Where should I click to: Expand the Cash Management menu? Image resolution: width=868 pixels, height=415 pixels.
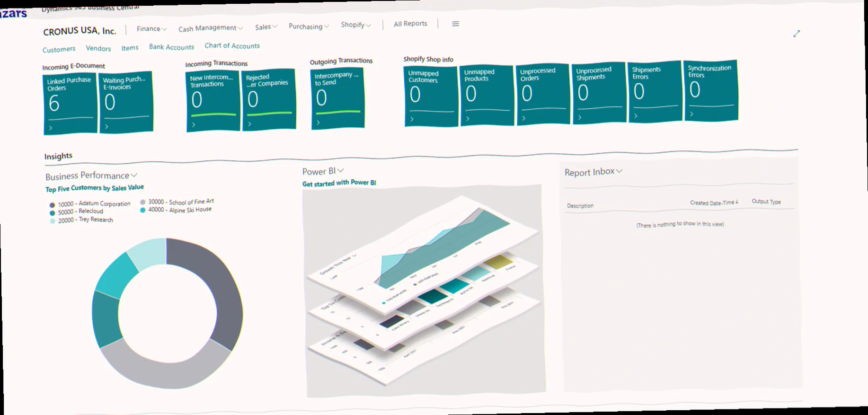point(210,28)
